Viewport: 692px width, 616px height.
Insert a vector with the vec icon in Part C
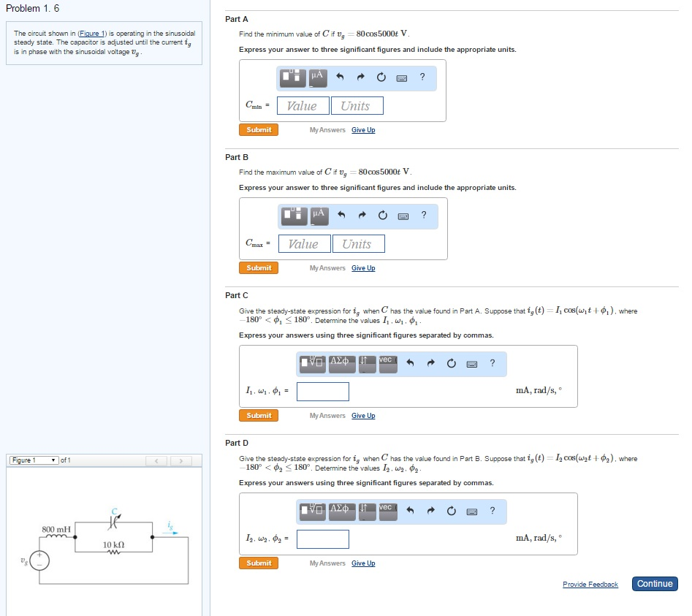click(387, 363)
